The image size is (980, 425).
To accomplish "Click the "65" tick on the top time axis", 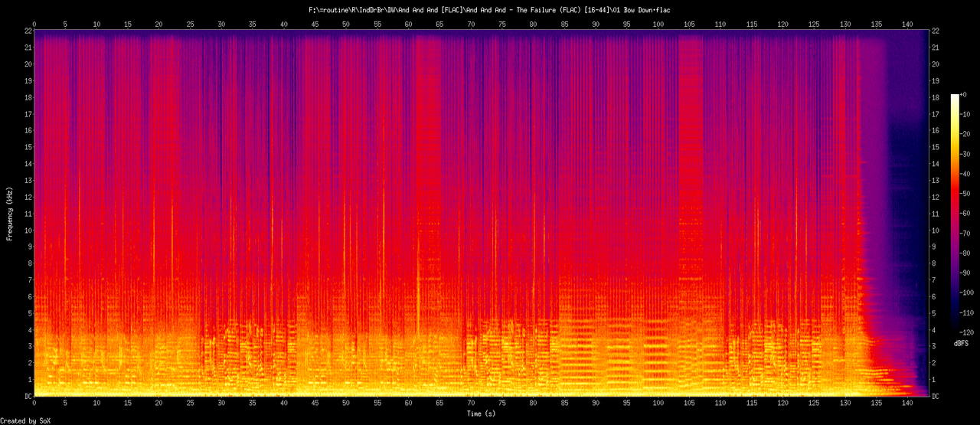I will click(x=439, y=24).
